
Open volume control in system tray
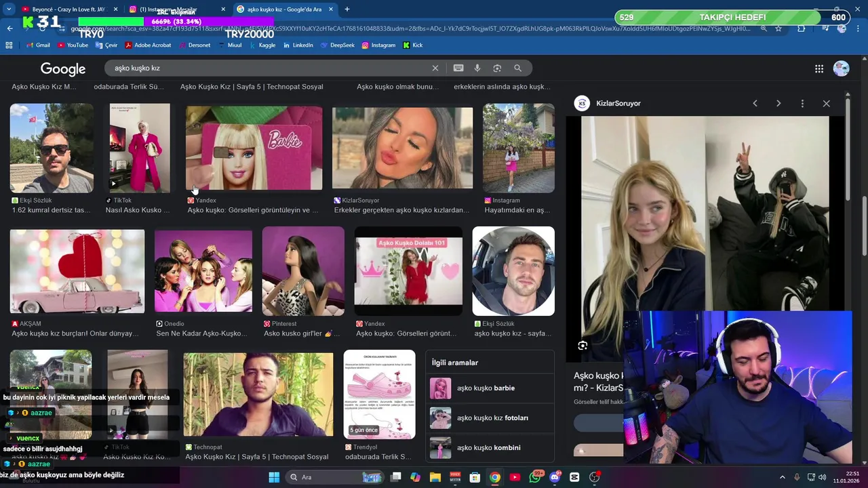pyautogui.click(x=823, y=477)
